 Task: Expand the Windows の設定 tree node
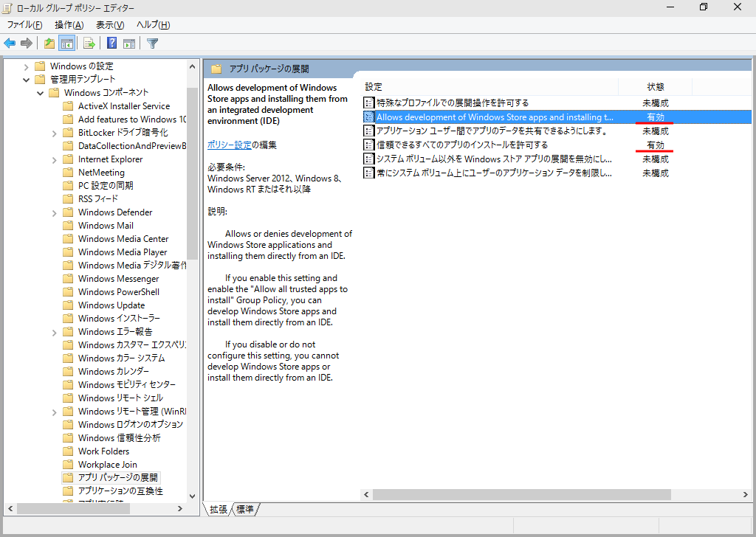(27, 66)
